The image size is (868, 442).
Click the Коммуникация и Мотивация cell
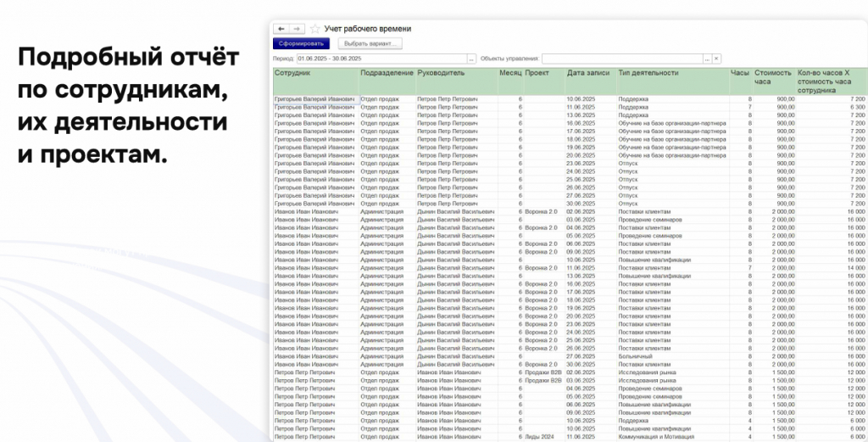click(657, 436)
